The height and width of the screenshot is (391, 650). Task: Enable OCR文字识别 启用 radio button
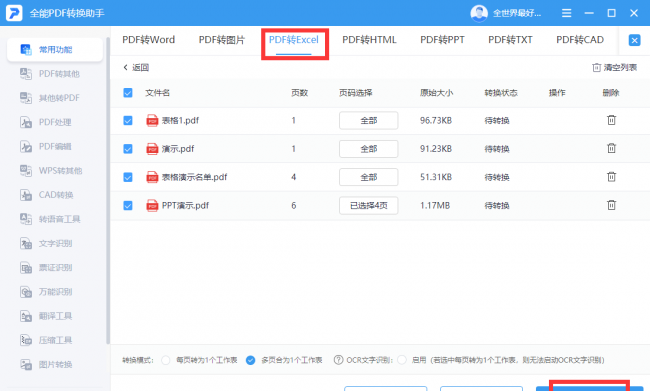pos(402,360)
